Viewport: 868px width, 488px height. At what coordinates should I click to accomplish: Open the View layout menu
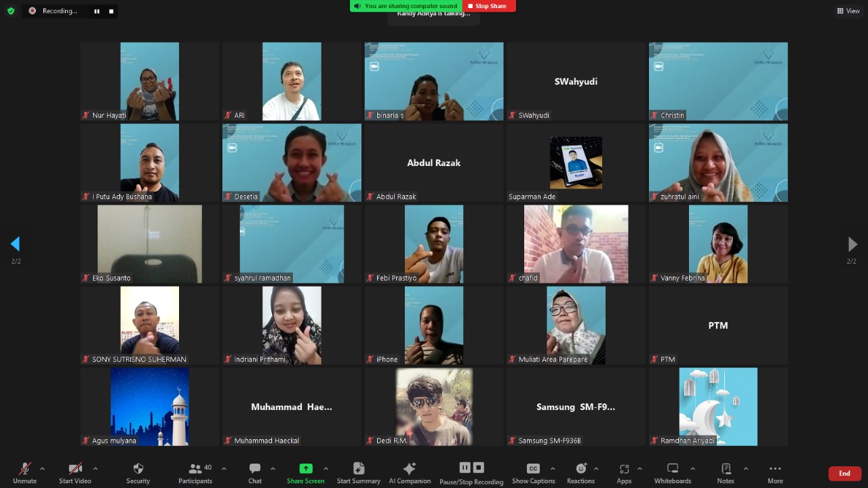(x=848, y=11)
